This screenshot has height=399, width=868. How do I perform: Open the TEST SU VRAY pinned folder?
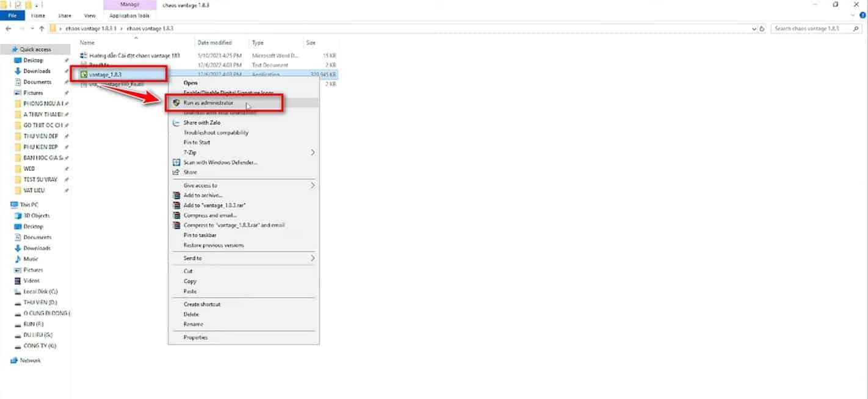point(35,179)
